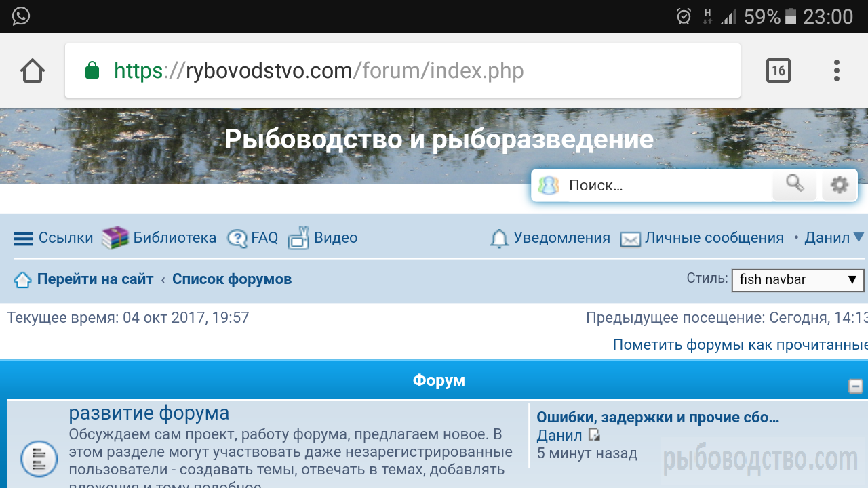Open the browser tabs switcher showing 16
Image resolution: width=868 pixels, height=488 pixels.
click(x=778, y=70)
